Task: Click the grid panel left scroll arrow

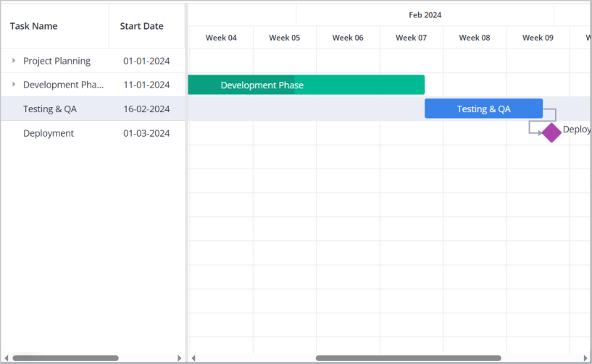Action: pos(6,358)
